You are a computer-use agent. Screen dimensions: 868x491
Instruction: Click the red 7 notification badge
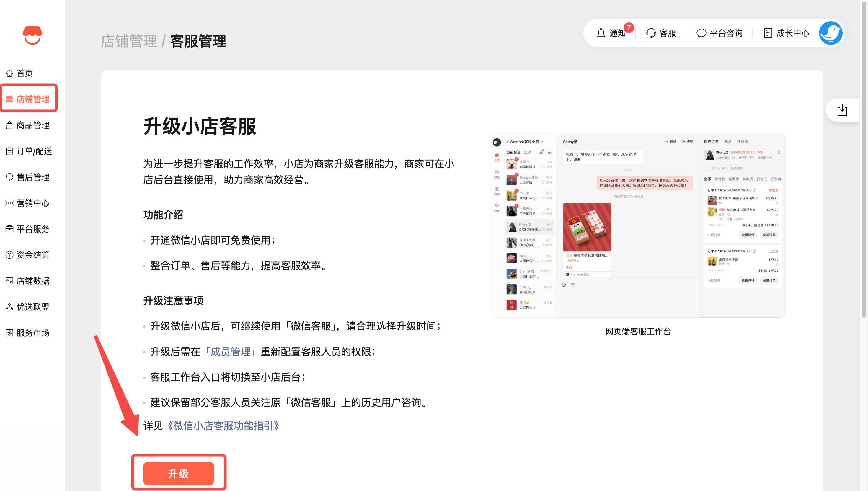[x=629, y=28]
